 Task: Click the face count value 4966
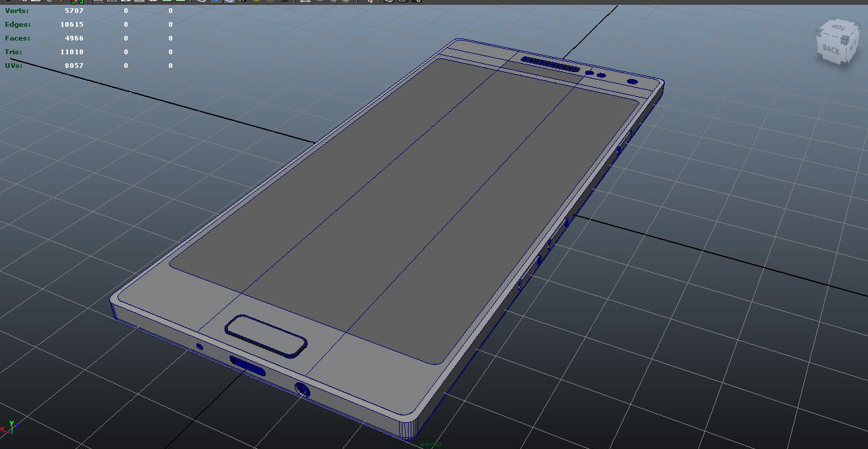tap(74, 38)
